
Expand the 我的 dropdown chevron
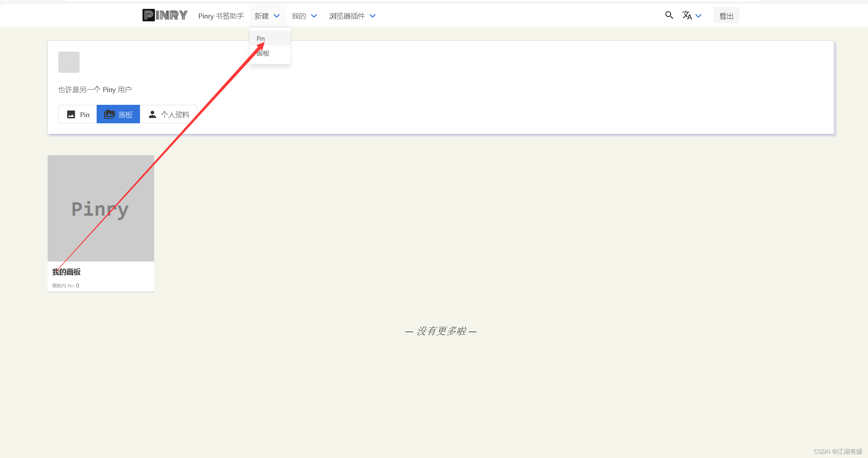(x=314, y=16)
